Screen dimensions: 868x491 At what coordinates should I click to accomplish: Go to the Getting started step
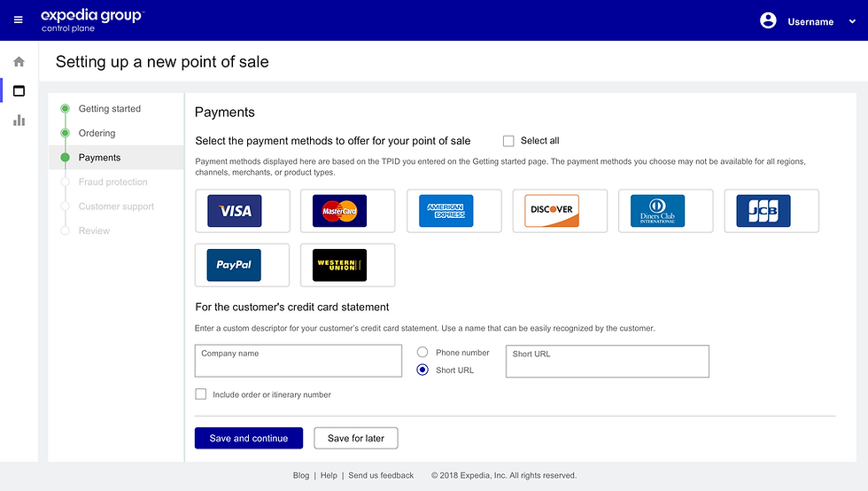point(110,109)
